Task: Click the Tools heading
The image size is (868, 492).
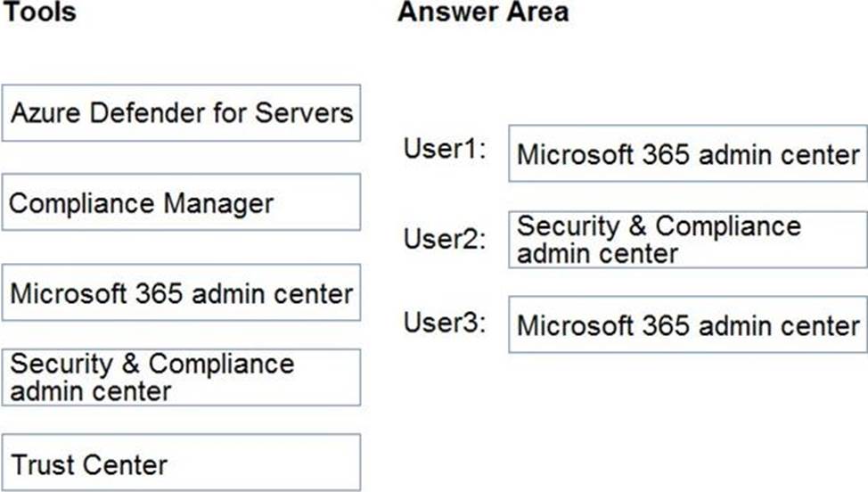Action: (x=40, y=12)
